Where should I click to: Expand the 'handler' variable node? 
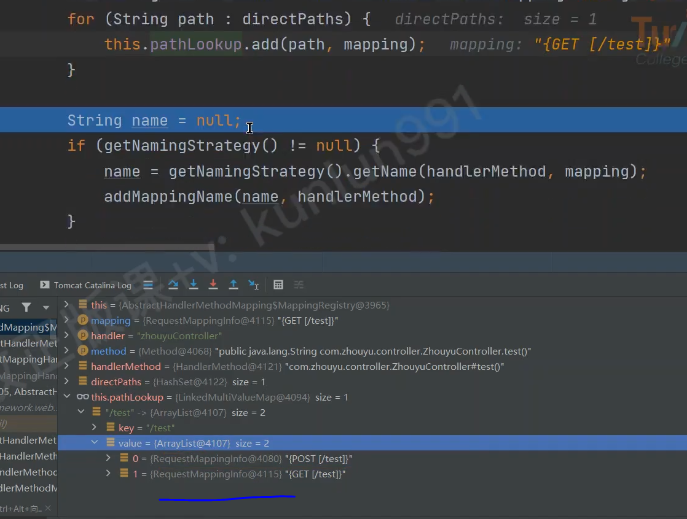click(x=67, y=335)
